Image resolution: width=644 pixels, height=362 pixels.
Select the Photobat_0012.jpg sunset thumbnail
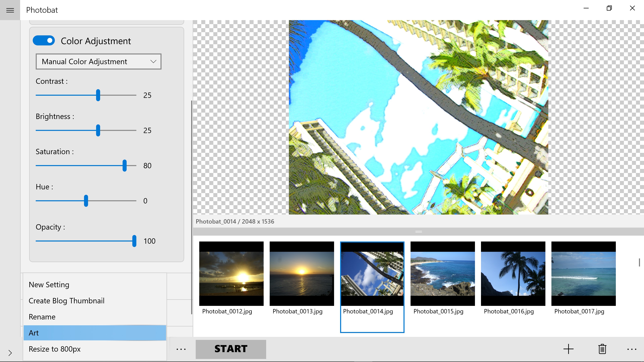[x=231, y=274]
